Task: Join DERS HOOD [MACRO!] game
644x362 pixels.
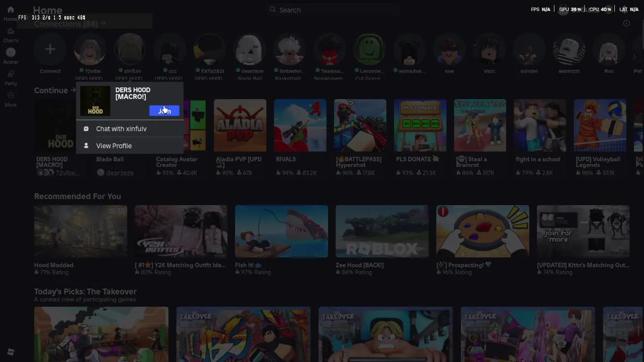Action: (x=164, y=111)
